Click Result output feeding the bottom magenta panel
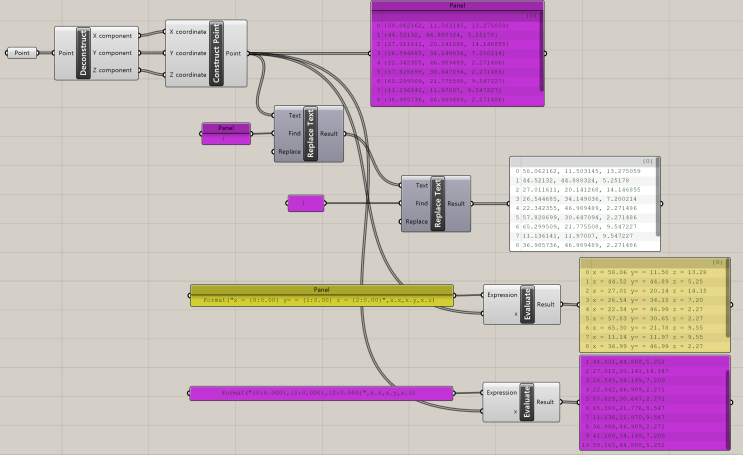Screen dimensions: 743x455 click(x=545, y=402)
